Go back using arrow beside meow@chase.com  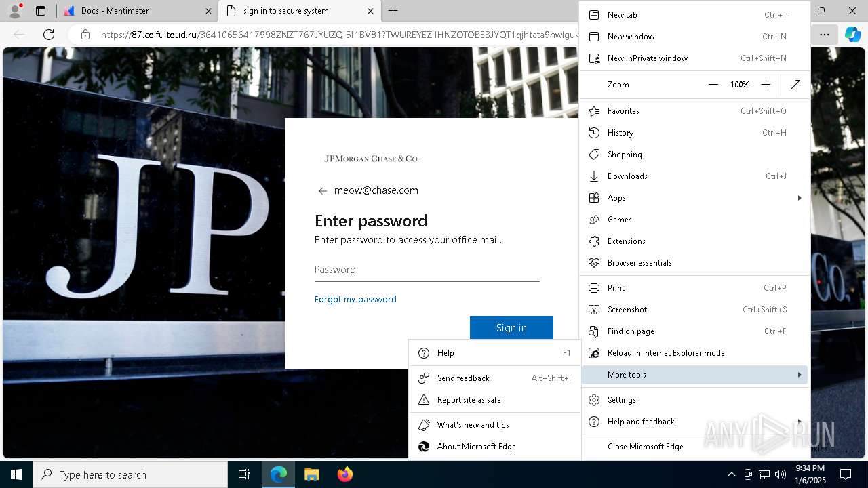[x=323, y=191]
